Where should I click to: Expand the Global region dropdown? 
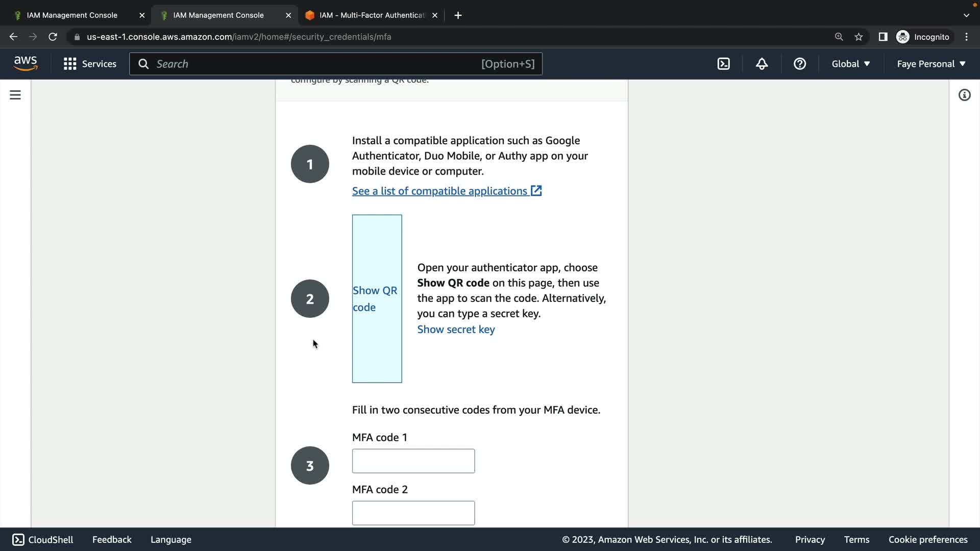850,64
